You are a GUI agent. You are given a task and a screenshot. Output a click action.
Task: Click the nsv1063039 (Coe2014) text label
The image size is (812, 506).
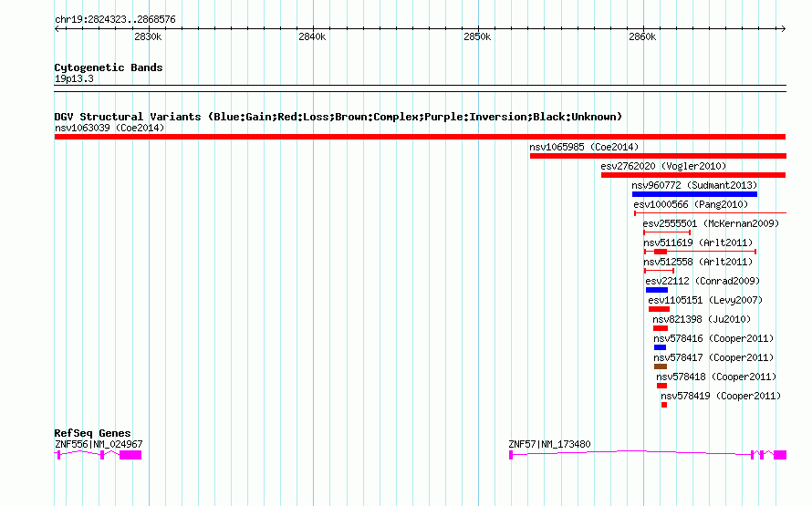point(109,128)
